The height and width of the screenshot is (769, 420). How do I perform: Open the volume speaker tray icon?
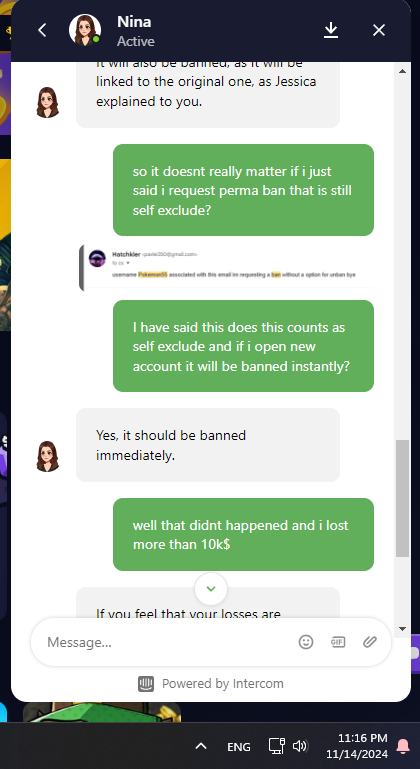click(x=300, y=746)
